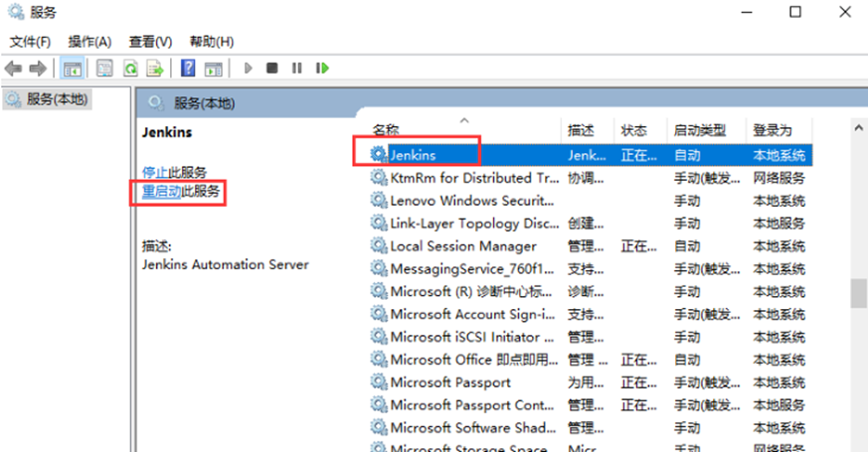
Task: Open the 查看(V) menu
Action: (x=150, y=42)
